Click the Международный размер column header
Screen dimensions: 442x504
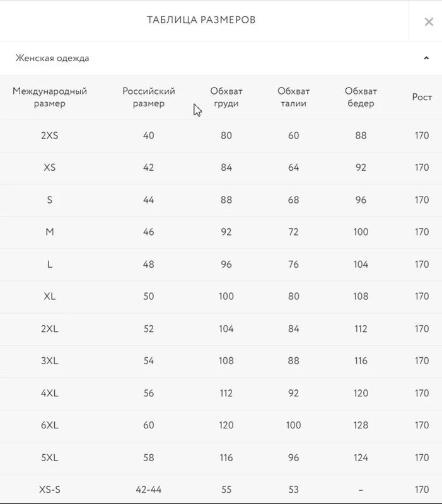click(50, 97)
